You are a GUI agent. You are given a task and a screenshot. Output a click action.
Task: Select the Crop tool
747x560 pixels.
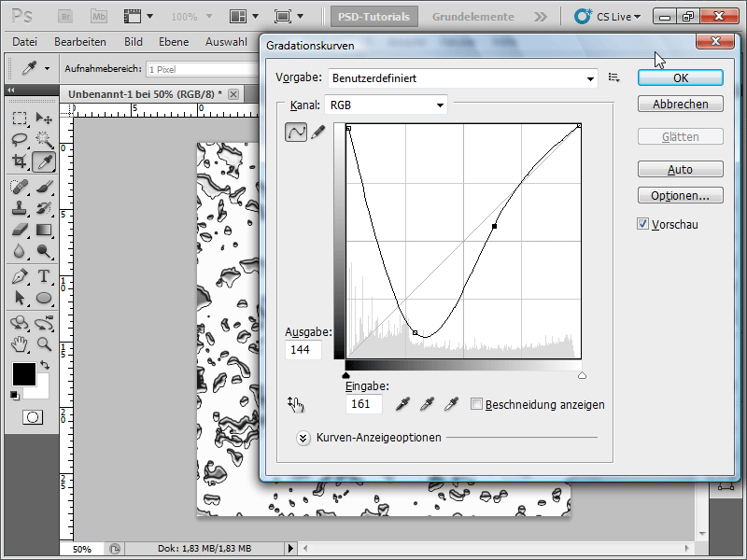[x=20, y=161]
